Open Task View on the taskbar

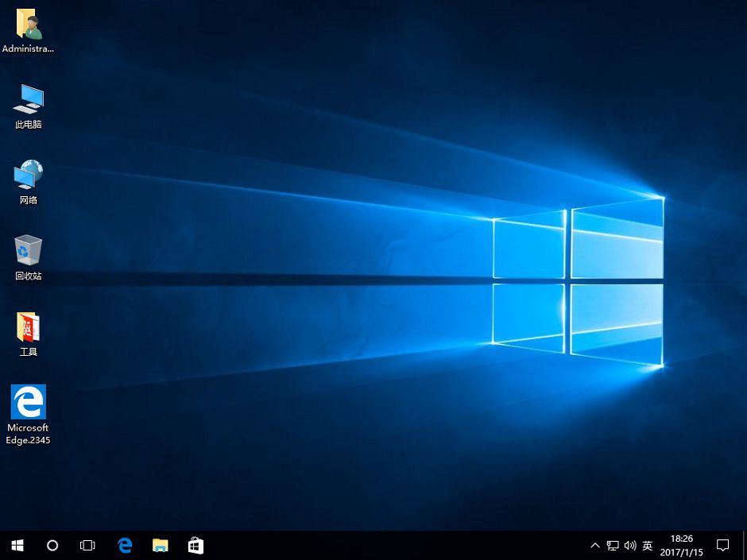87,545
